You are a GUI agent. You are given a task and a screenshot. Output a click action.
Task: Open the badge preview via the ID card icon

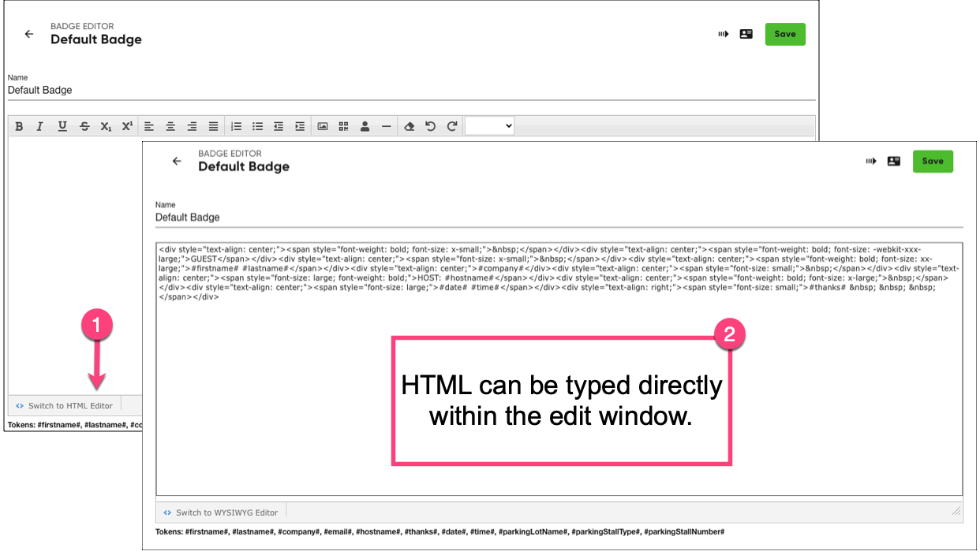[893, 161]
